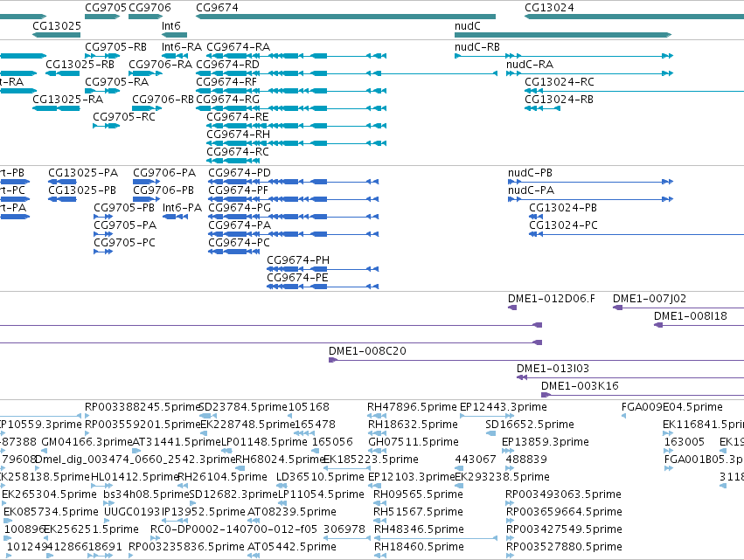This screenshot has height=560, width=744.
Task: Open transcript label CG9674-RD
Action: pos(228,65)
